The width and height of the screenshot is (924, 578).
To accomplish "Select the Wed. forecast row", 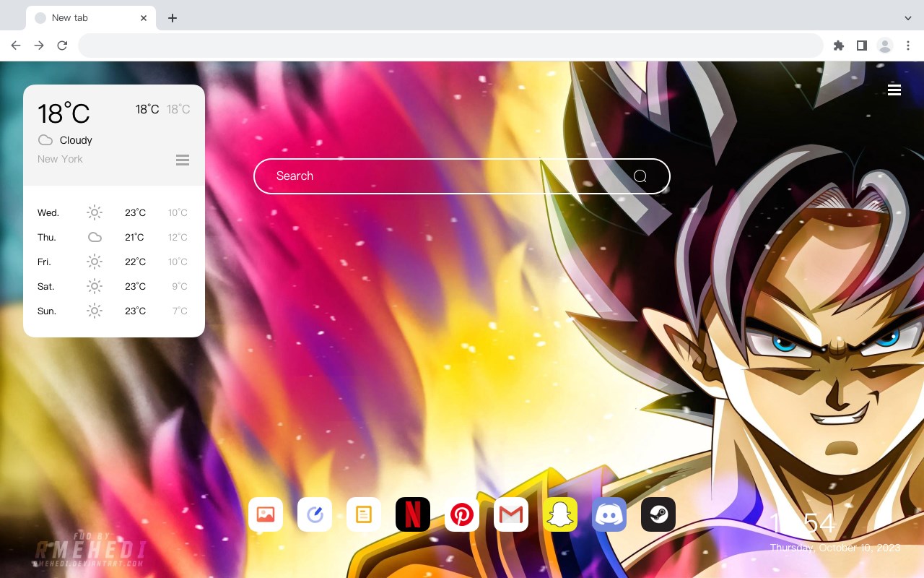I will tap(114, 212).
